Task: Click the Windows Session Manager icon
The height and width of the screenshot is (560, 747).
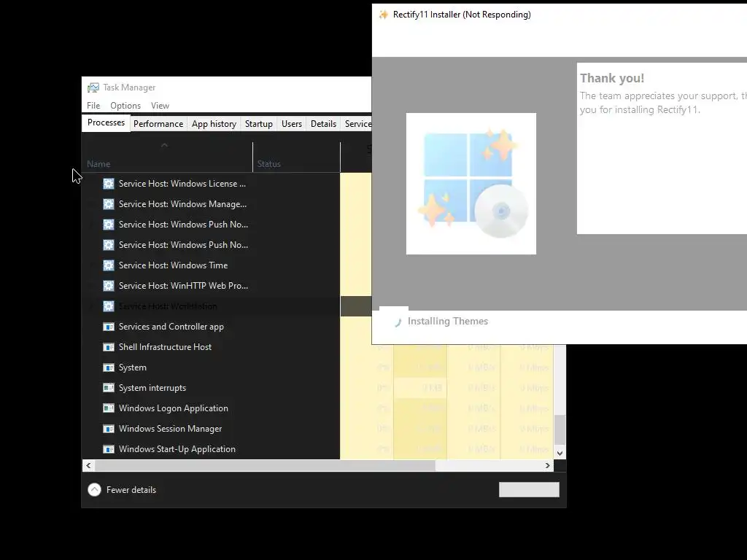Action: coord(109,429)
